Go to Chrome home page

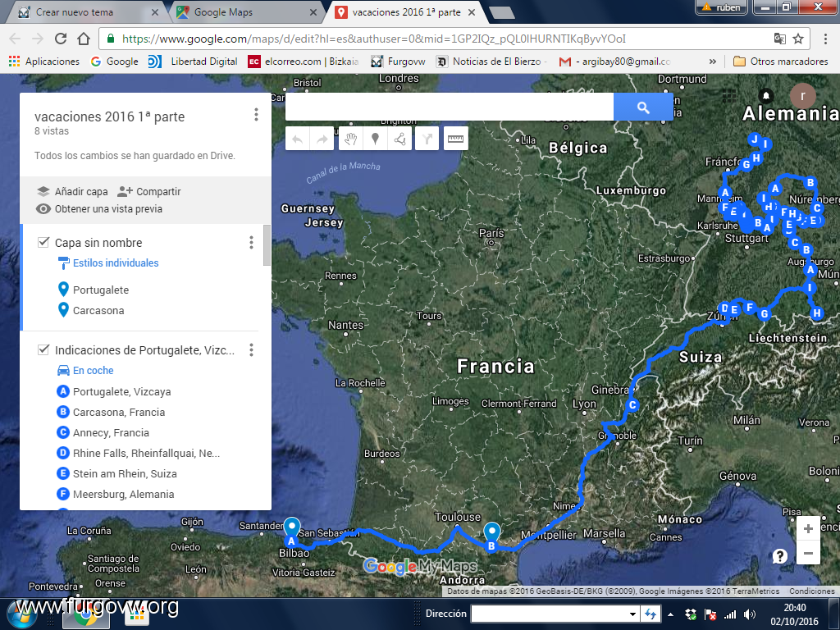click(84, 39)
